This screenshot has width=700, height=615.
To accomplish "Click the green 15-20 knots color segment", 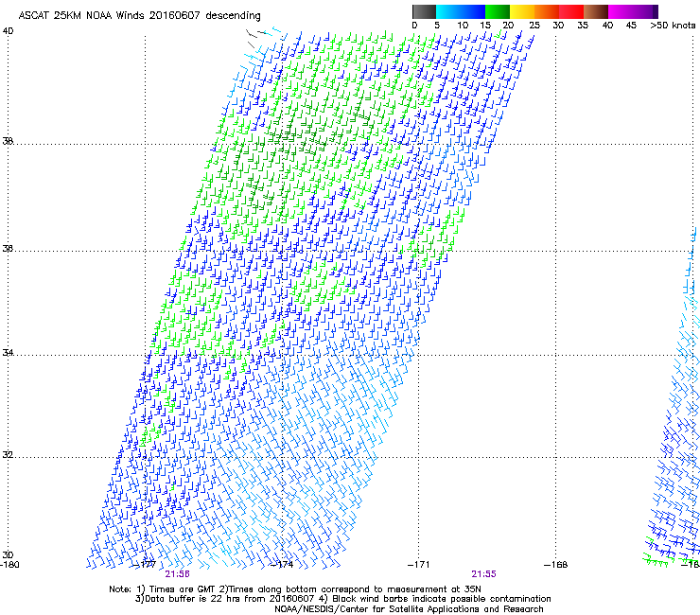I will [498, 11].
